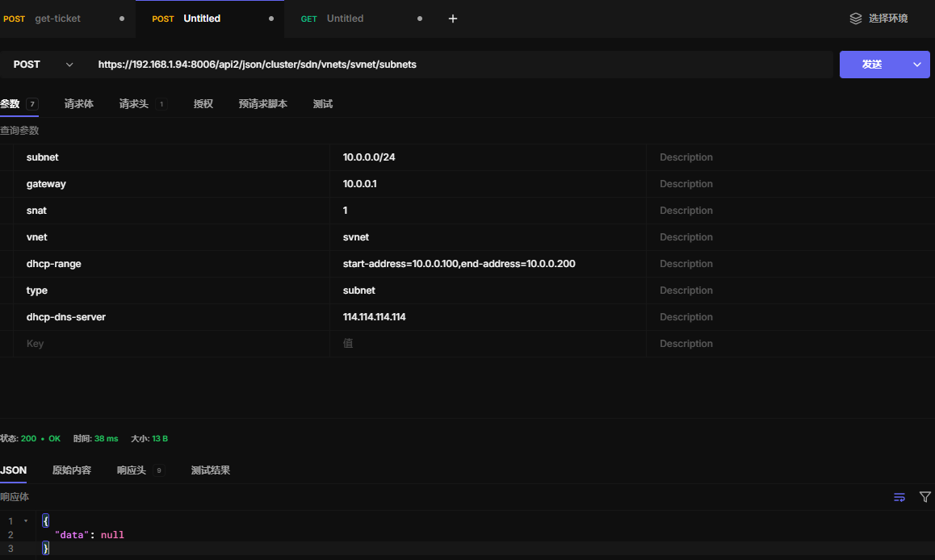
Task: Collapse JSON fold arrow on line 1
Action: (26, 521)
